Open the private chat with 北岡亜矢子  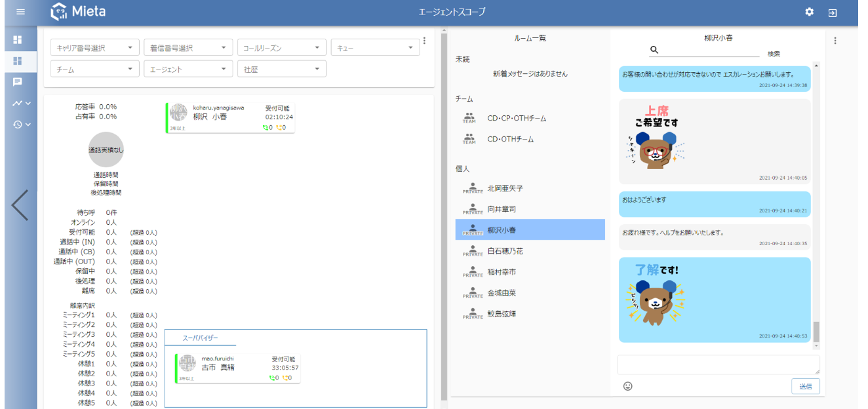pyautogui.click(x=505, y=188)
